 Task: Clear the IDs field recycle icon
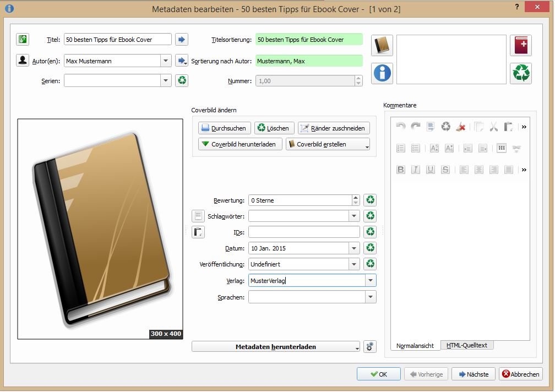pos(370,232)
